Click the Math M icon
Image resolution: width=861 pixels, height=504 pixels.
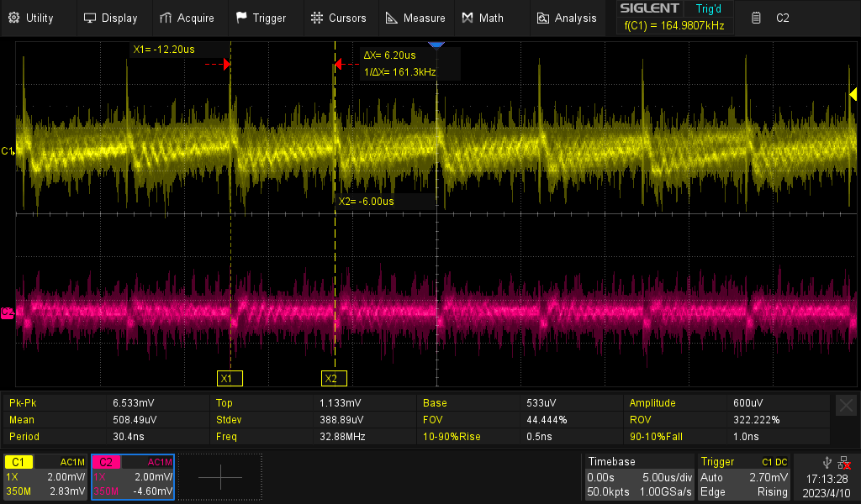coord(467,18)
